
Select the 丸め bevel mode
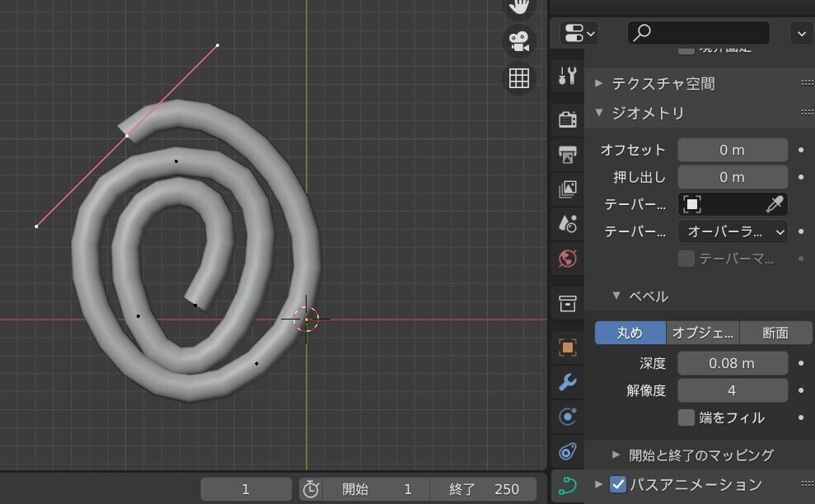630,333
